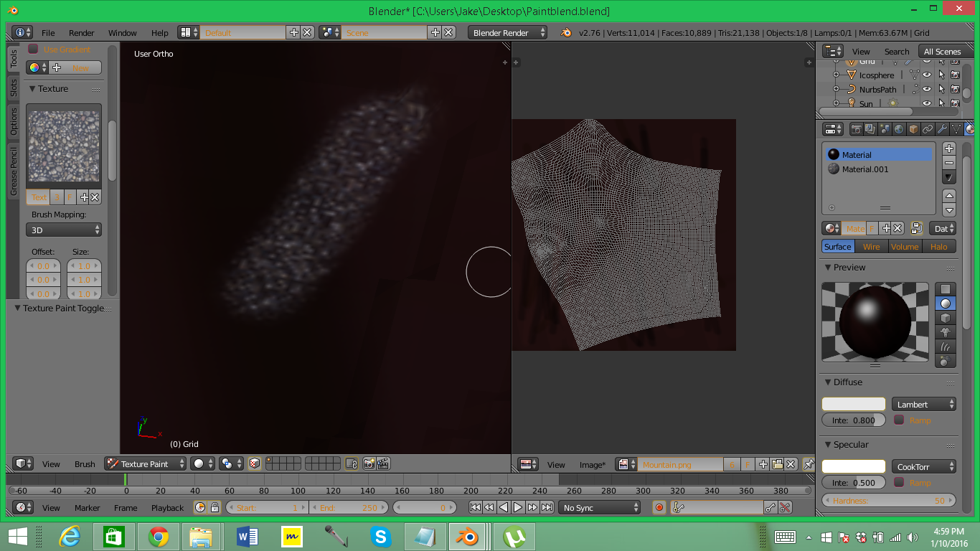Viewport: 980px width, 551px height.
Task: Select the Wire material type button
Action: (871, 246)
